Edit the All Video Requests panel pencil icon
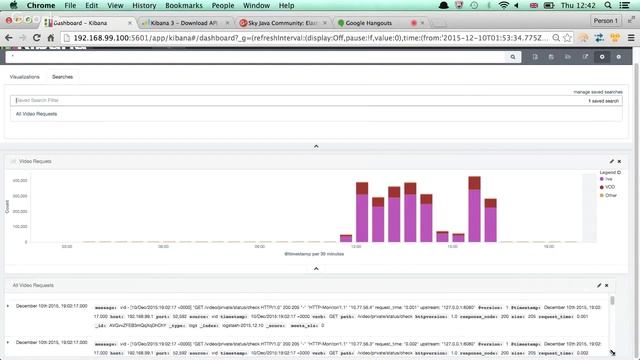Viewport: 640px width, 360px height. click(x=599, y=285)
